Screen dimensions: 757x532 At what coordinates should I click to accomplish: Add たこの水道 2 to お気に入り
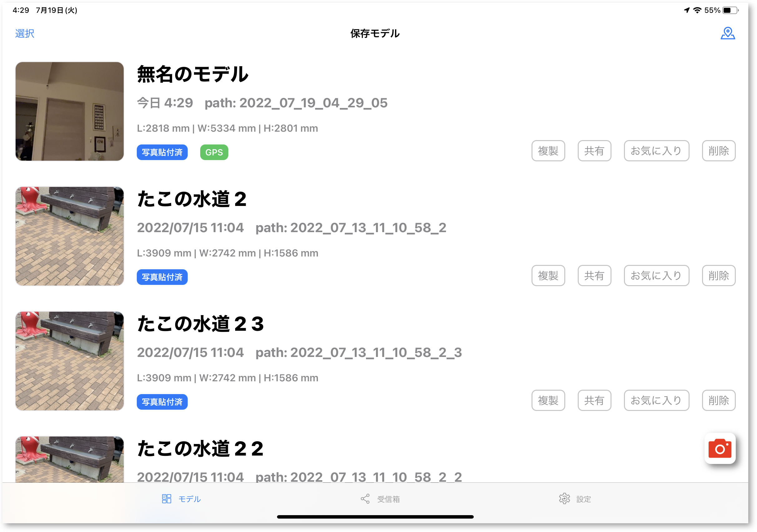pos(656,276)
